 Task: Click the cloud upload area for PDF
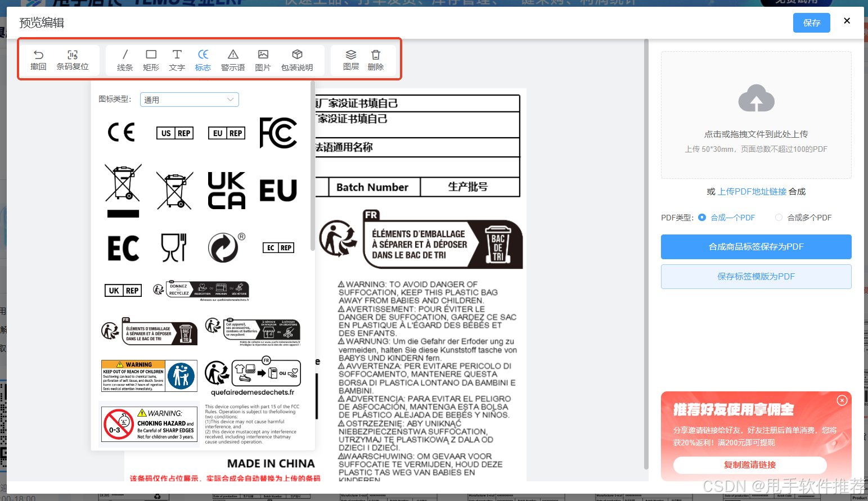[756, 115]
